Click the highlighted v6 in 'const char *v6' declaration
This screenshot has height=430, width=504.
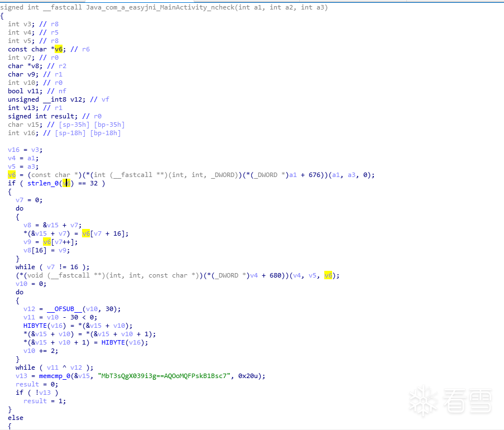point(59,49)
